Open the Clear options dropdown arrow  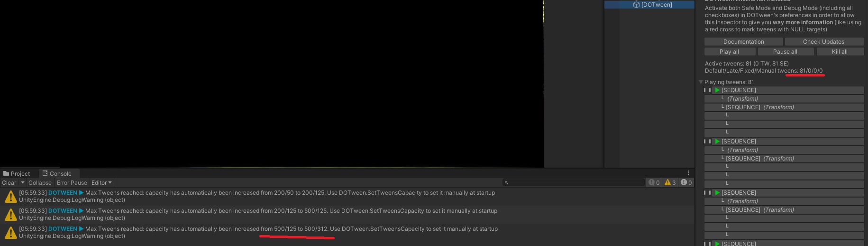[22, 183]
